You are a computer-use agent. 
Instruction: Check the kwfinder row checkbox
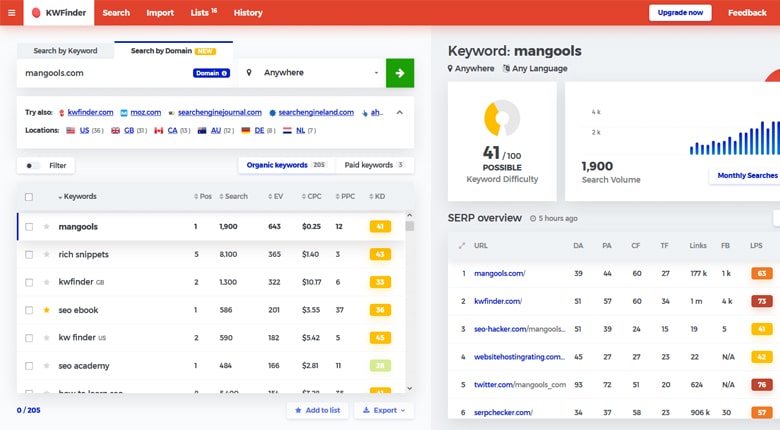(x=29, y=282)
